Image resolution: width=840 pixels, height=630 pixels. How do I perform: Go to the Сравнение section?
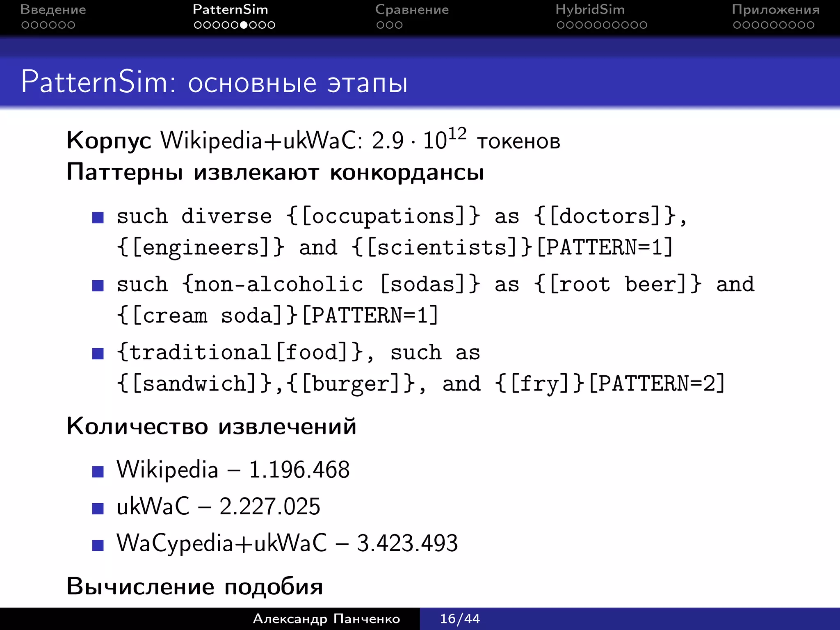[412, 9]
